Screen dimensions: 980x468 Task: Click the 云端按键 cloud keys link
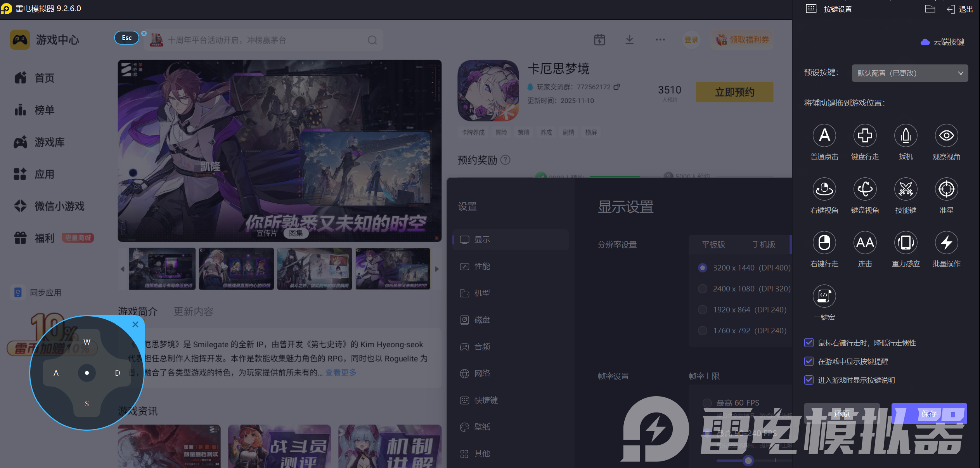[943, 42]
